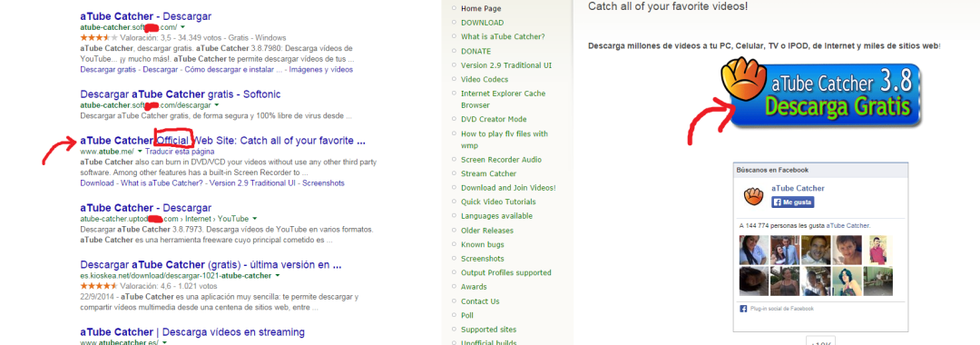Open DONATE sidebar menu item
The image size is (980, 345).
point(476,51)
